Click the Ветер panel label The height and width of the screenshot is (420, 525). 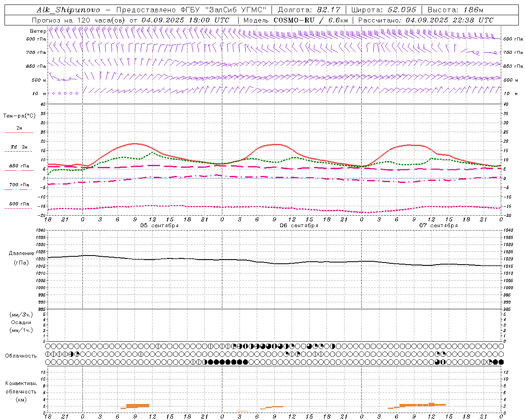[38, 31]
